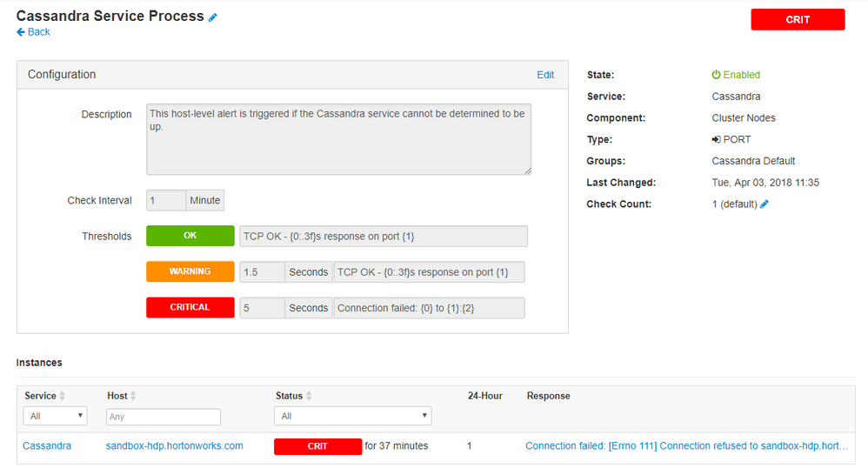Open the sandbox-hdp.hortonworks.com host link
Viewport: 868px width, 468px height.
(174, 446)
